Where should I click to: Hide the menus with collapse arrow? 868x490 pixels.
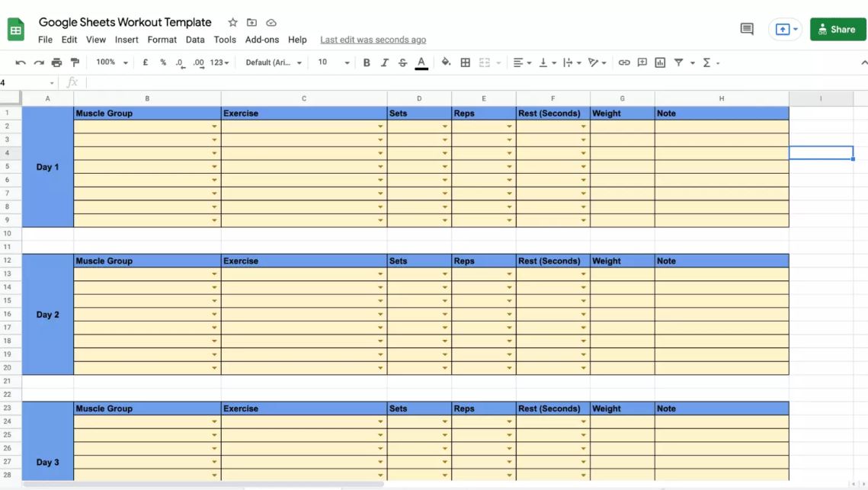863,62
